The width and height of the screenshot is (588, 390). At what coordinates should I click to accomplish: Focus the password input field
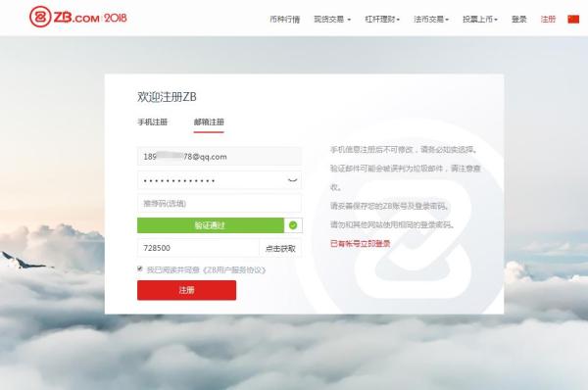219,180
